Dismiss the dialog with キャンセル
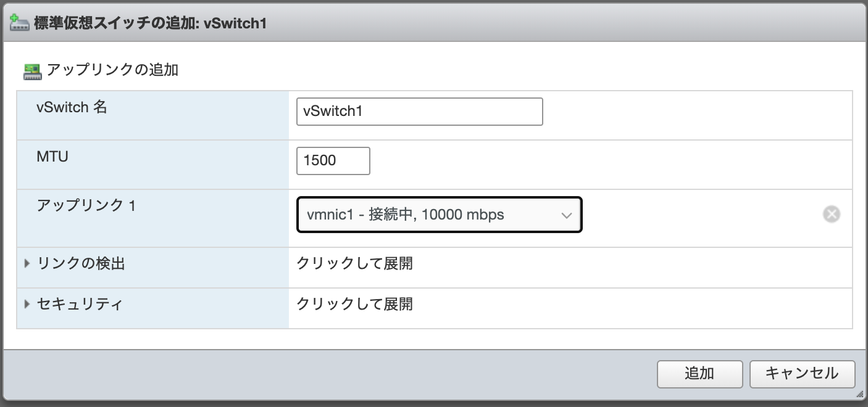 (x=802, y=374)
